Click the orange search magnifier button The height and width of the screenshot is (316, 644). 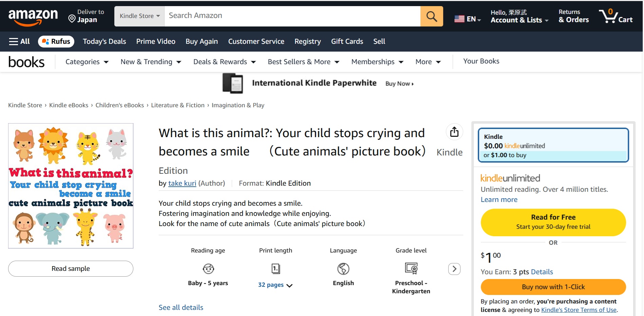coord(431,16)
